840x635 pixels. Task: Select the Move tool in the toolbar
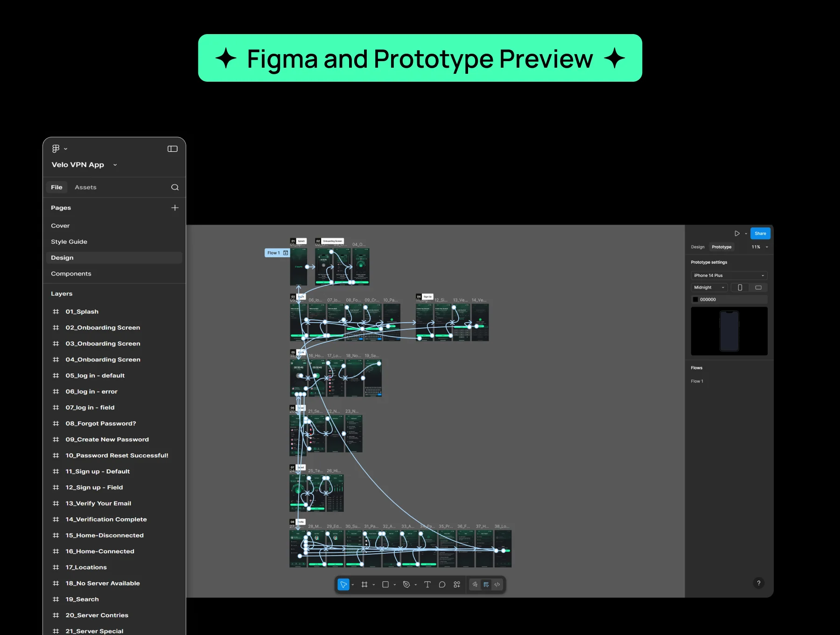[343, 585]
